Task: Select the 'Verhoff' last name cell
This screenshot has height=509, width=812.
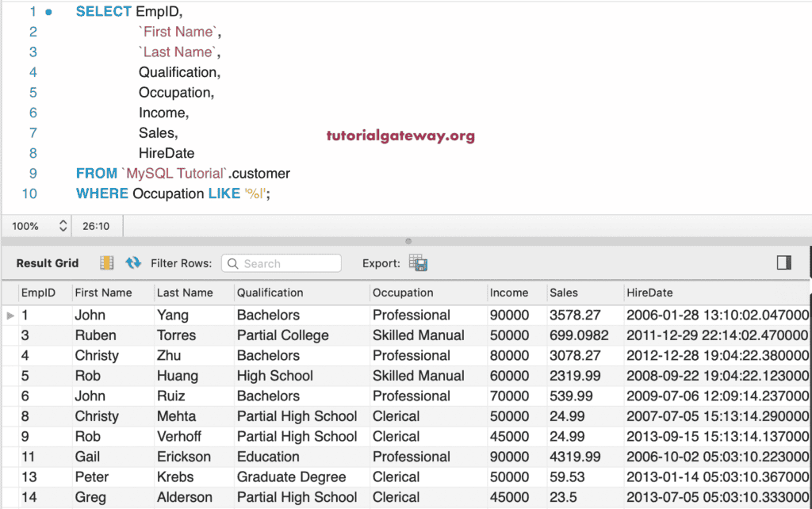Action: tap(179, 436)
